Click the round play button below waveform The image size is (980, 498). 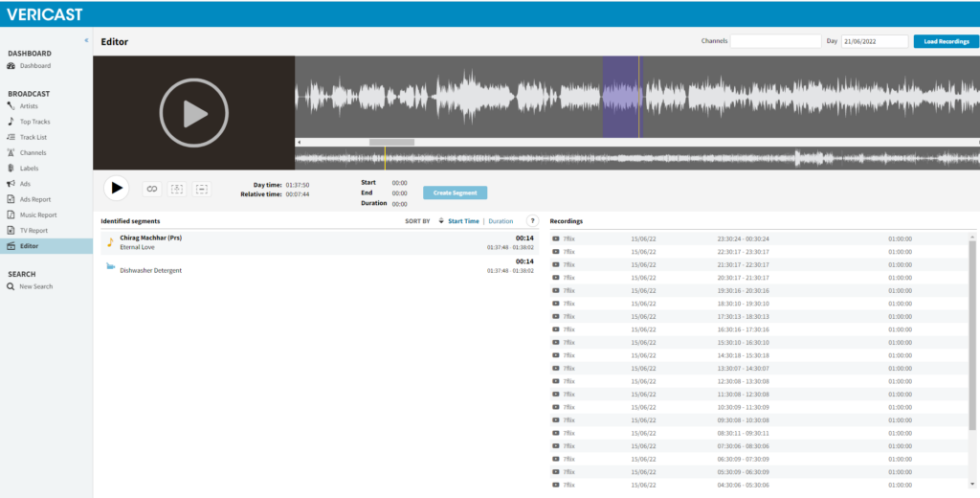115,188
